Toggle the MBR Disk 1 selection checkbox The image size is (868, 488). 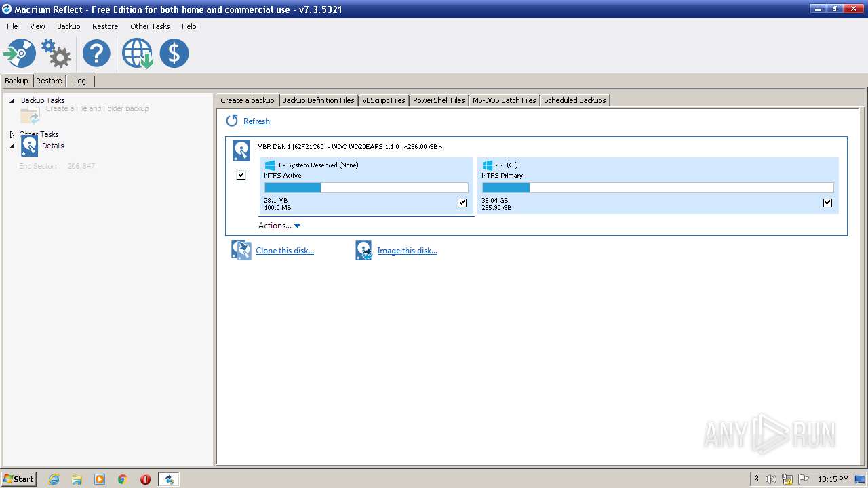(241, 175)
